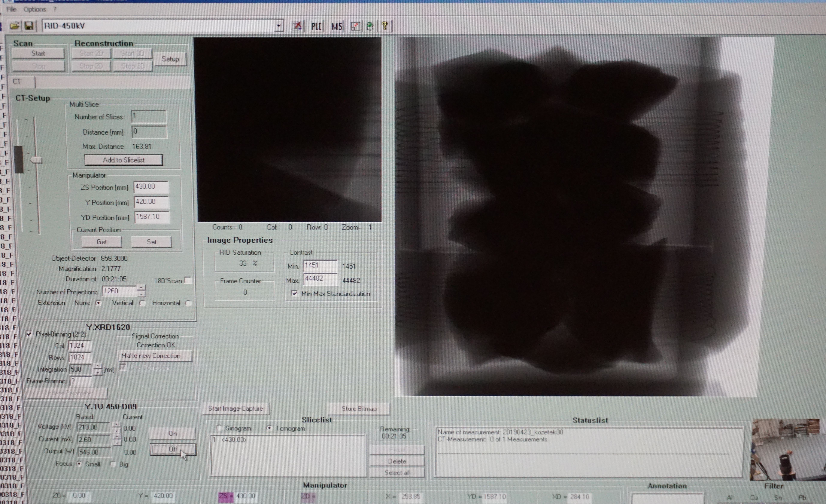This screenshot has width=826, height=504.
Task: Click Distance [mm] input field
Action: (149, 132)
